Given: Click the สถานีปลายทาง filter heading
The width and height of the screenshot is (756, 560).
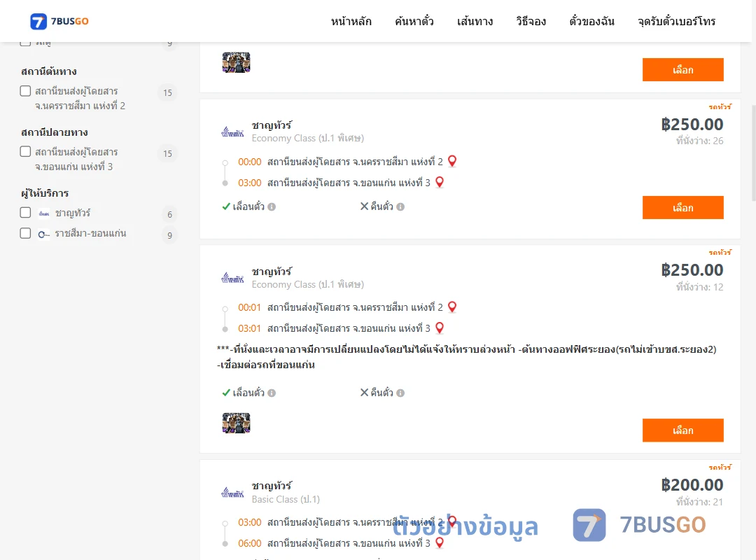Looking at the screenshot, I should 55,132.
